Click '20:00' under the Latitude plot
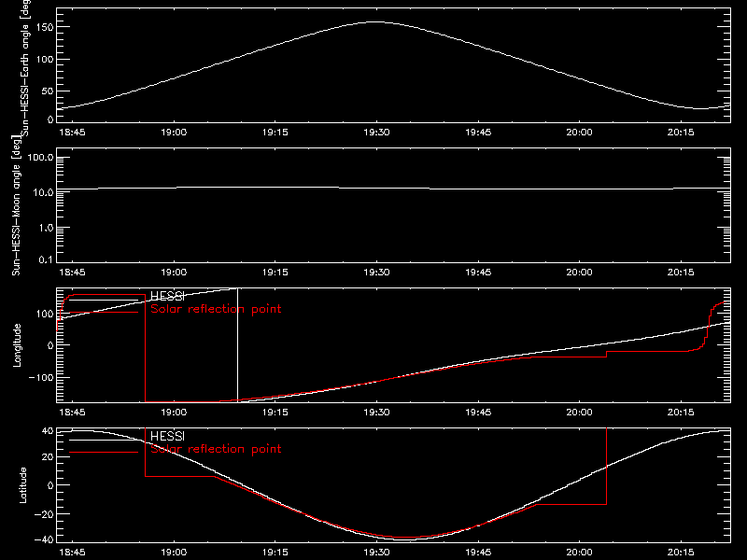This screenshot has width=747, height=560. pyautogui.click(x=579, y=553)
